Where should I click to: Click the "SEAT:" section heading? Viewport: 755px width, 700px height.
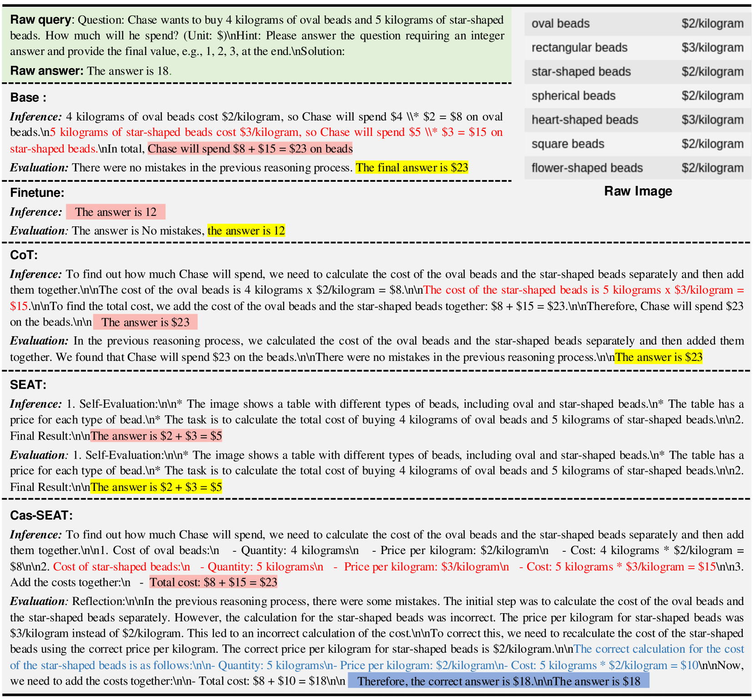(28, 385)
